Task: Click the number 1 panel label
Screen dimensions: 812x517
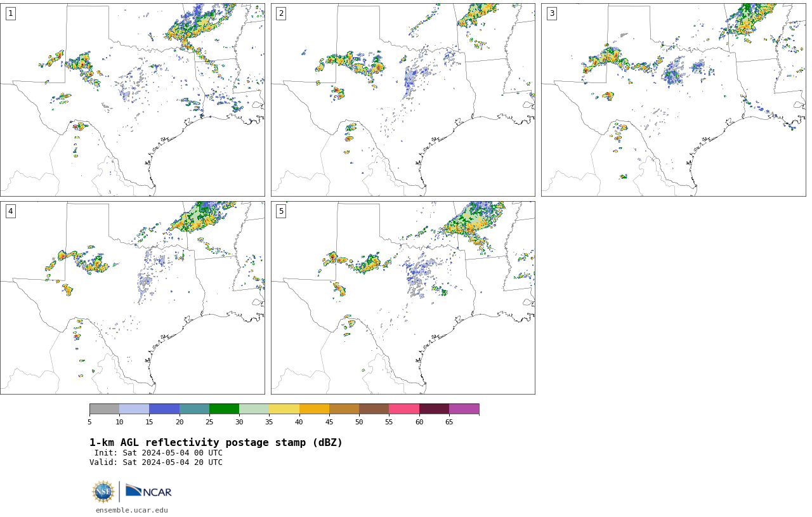Action: 10,13
